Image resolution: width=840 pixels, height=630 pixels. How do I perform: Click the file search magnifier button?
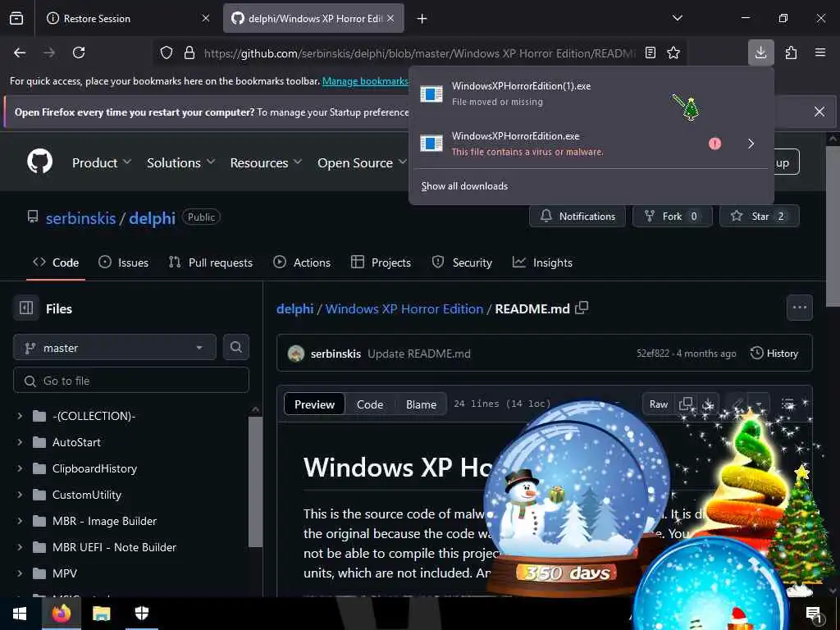pyautogui.click(x=235, y=347)
